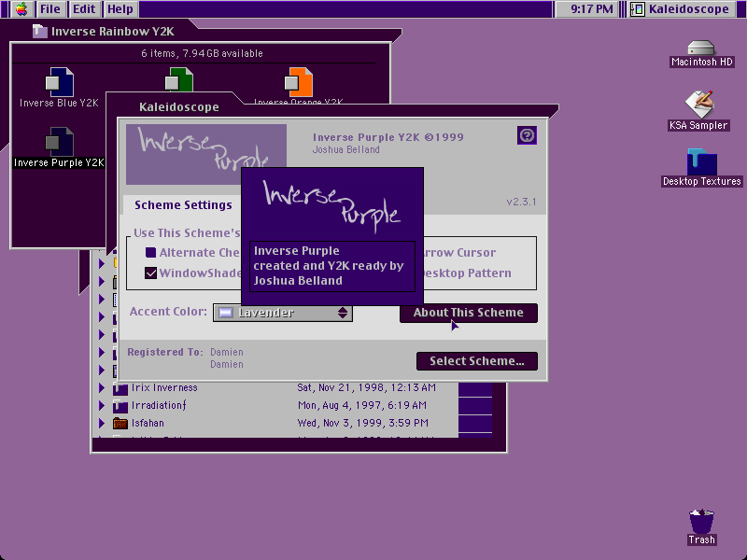Click the Select Scheme... button
The width and height of the screenshot is (747, 560).
(477, 361)
